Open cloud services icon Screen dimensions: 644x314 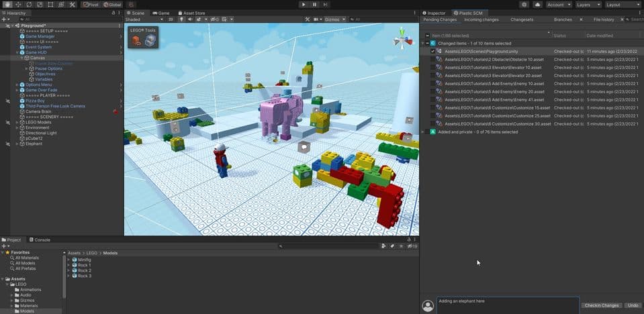537,4
